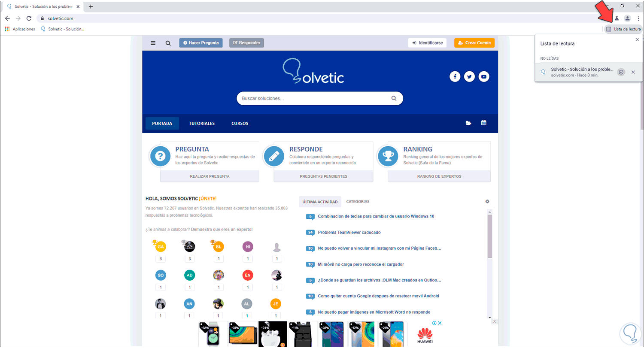Open the Aplicaciones apps shortcut
This screenshot has width=644, height=348.
pos(20,29)
